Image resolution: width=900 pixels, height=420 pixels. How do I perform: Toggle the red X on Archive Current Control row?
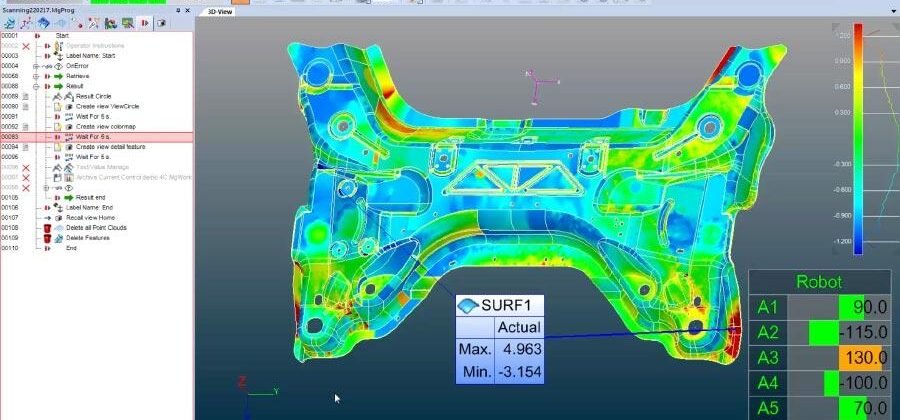[26, 177]
